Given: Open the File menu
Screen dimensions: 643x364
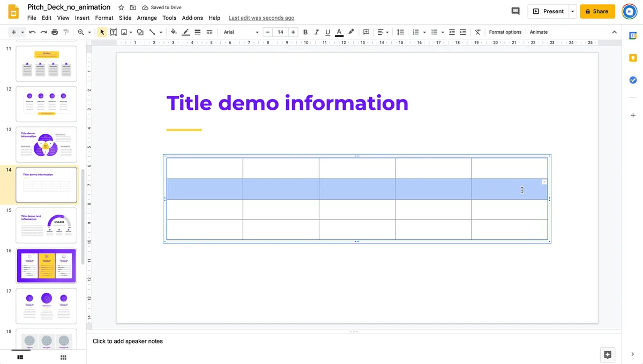Looking at the screenshot, I should tap(32, 18).
